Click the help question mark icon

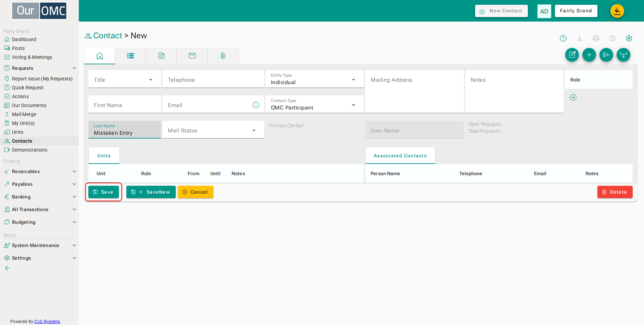(563, 38)
